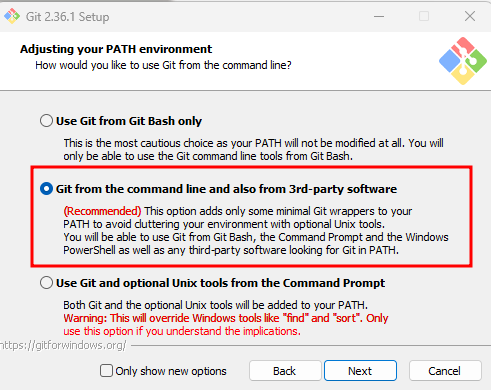
Task: Open the gitforwindows.org link
Action: 63,345
